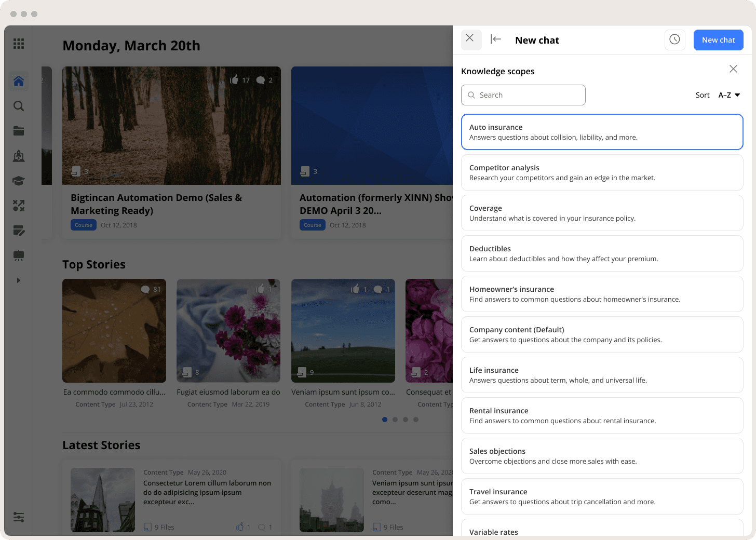Open search from the sidebar magnifier icon
Screen dimensions: 756x540
(x=19, y=106)
